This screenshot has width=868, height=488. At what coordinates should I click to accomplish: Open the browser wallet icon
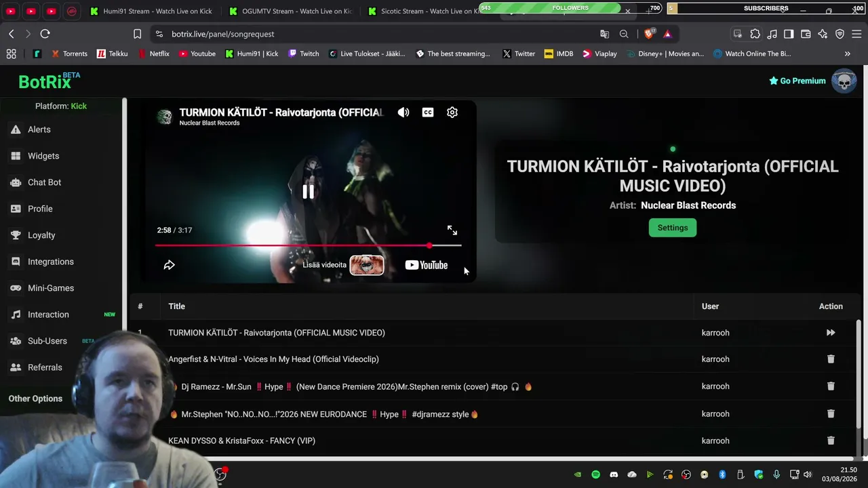[x=806, y=34]
